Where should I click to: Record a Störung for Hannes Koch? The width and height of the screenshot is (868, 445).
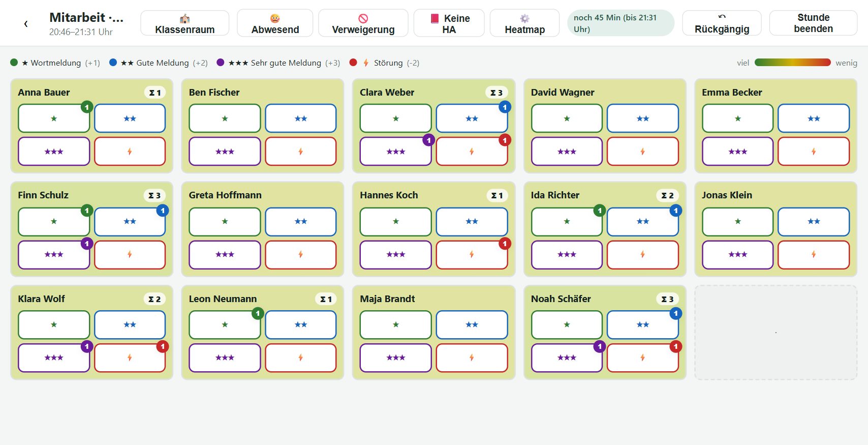click(472, 254)
